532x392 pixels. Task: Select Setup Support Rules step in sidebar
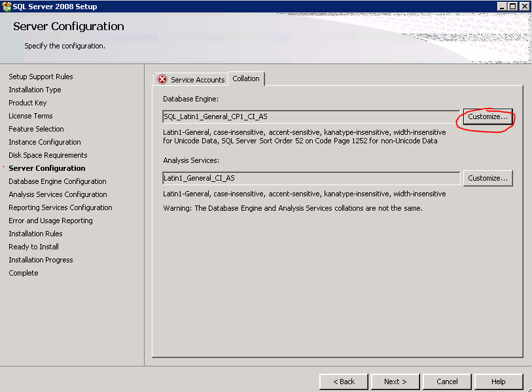tap(41, 77)
